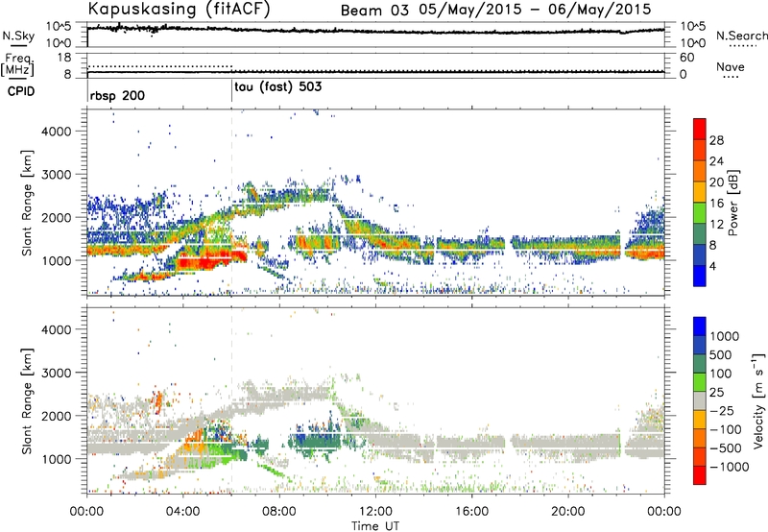
Task: Click the 8 MHz frequency tick label
Action: (x=67, y=74)
